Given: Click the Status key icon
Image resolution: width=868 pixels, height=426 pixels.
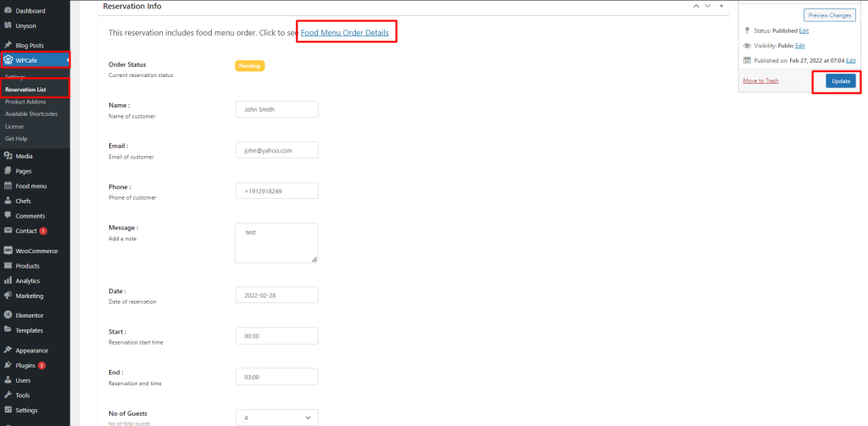Looking at the screenshot, I should click(747, 31).
